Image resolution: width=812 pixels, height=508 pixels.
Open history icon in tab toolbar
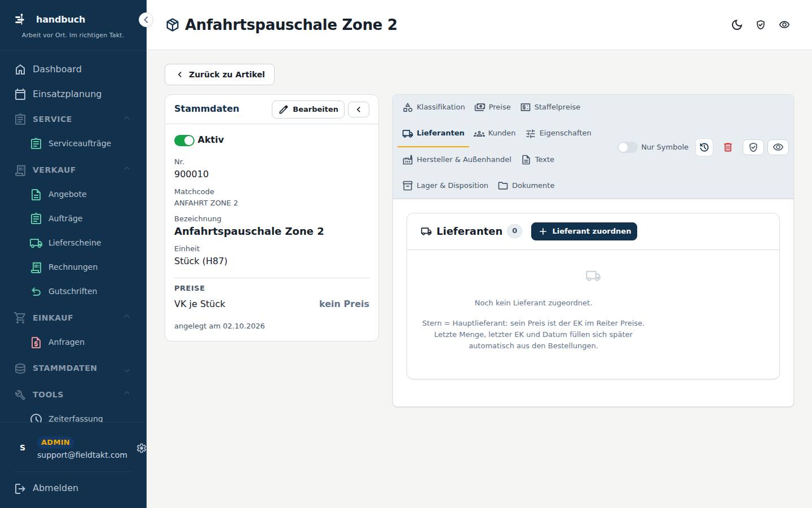704,147
